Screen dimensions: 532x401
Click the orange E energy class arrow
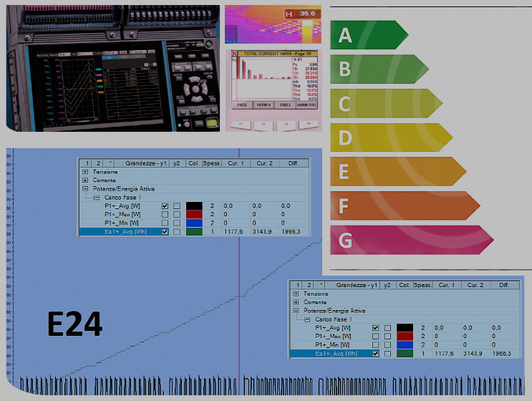coord(397,171)
